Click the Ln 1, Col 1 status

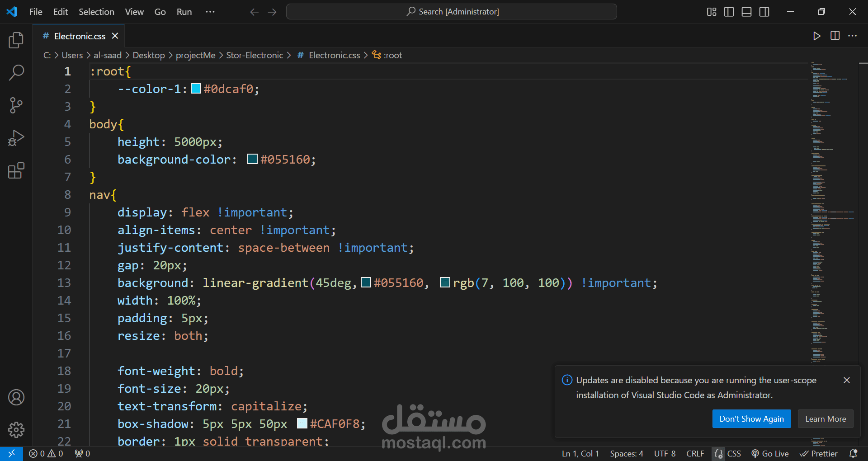point(580,453)
